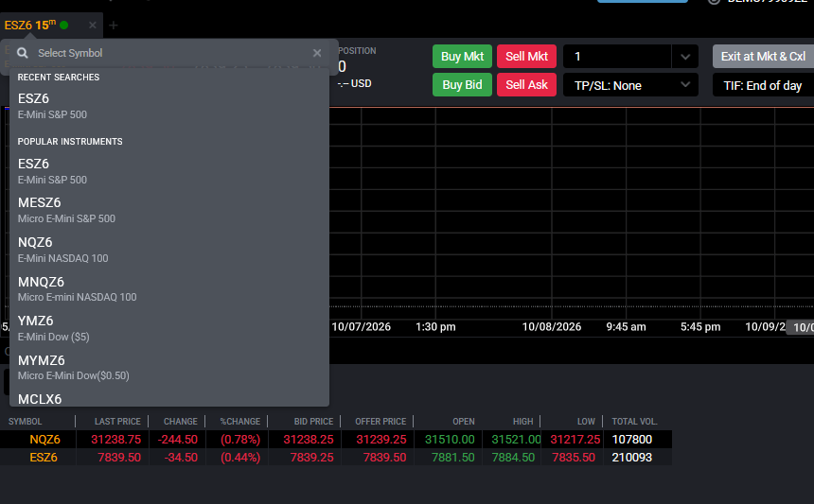Viewport: 814px width, 504px height.
Task: Focus the Select Symbol input field
Action: coord(171,53)
